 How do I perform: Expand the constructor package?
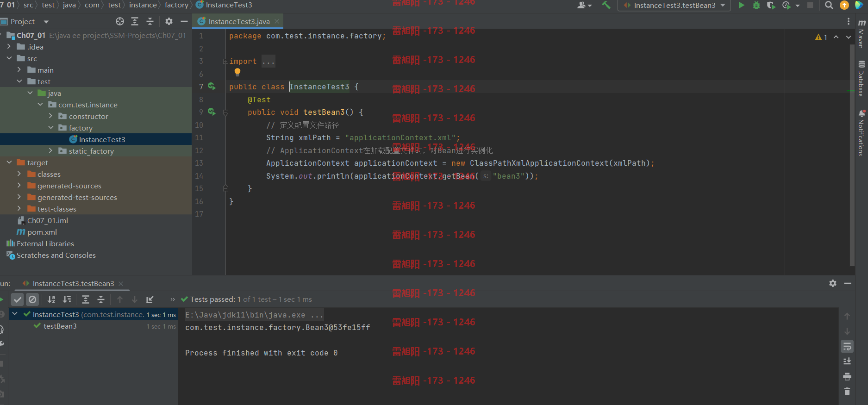coord(51,116)
